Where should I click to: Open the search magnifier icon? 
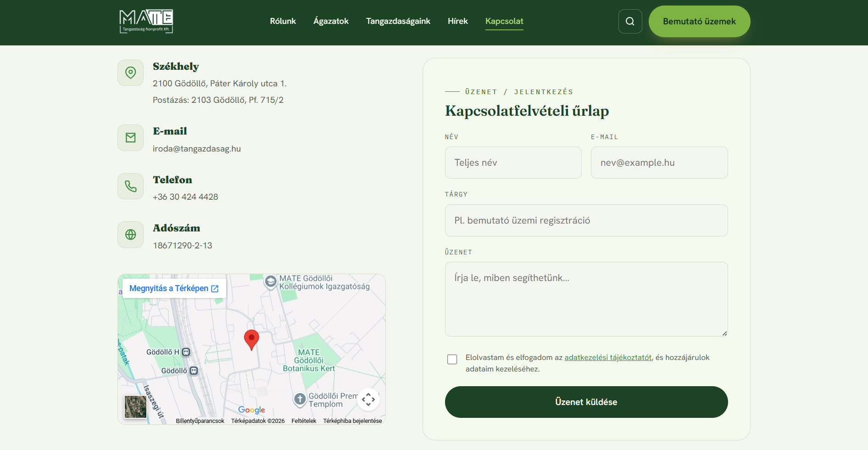point(630,21)
